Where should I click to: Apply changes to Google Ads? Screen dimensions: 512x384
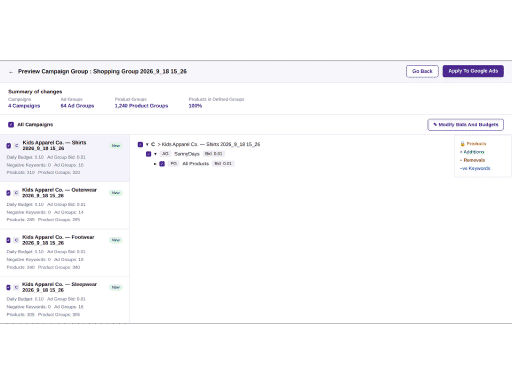click(473, 71)
